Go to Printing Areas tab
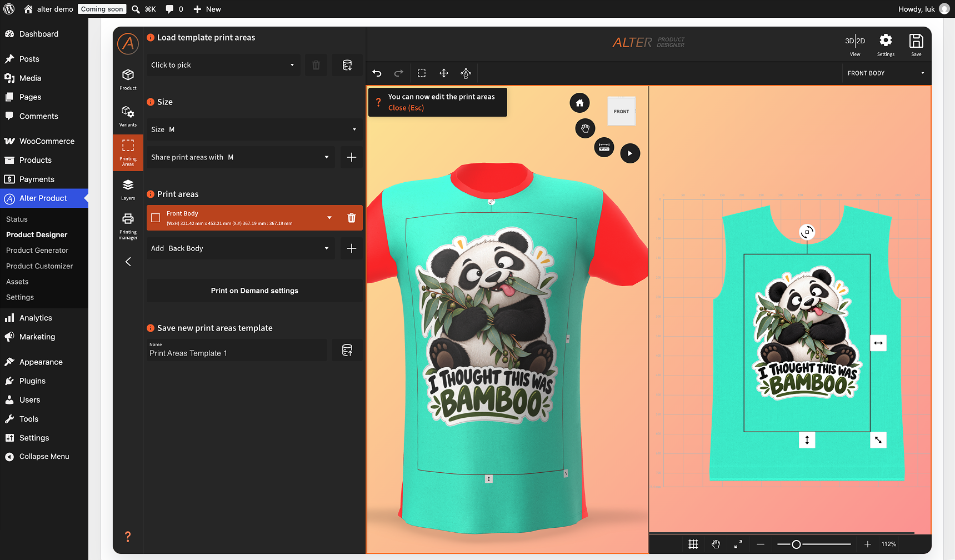The width and height of the screenshot is (955, 560). pos(128,153)
